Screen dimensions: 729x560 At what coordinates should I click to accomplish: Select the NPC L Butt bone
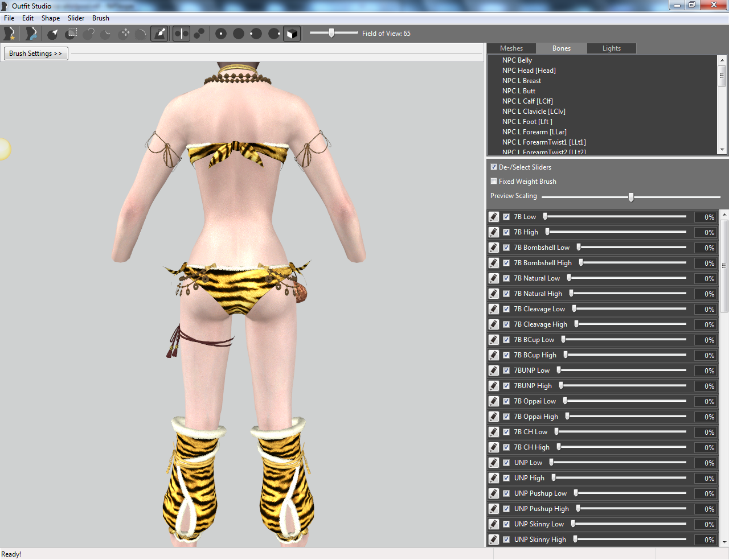pyautogui.click(x=519, y=91)
